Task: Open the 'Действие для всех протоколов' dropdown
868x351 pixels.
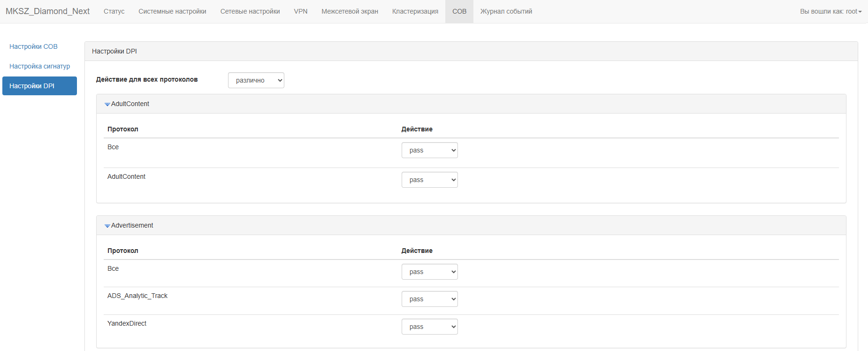Action: (256, 80)
